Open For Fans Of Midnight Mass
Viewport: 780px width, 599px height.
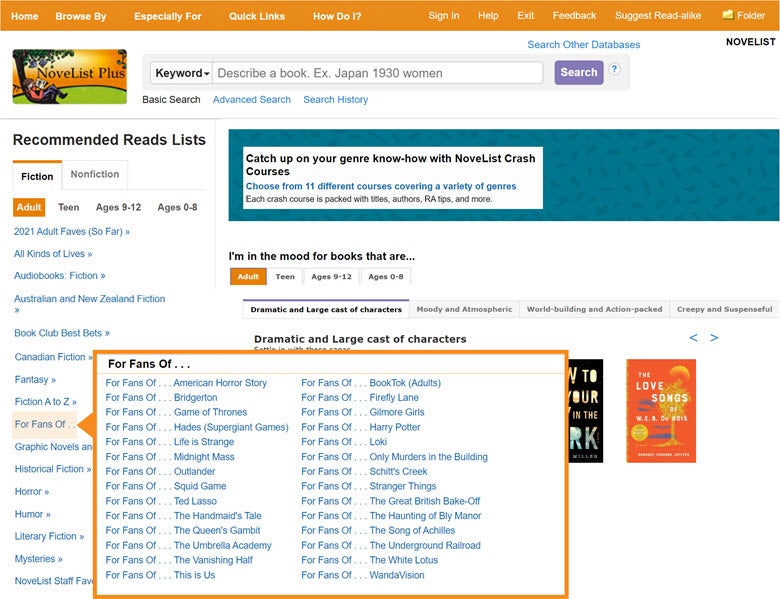[x=170, y=457]
